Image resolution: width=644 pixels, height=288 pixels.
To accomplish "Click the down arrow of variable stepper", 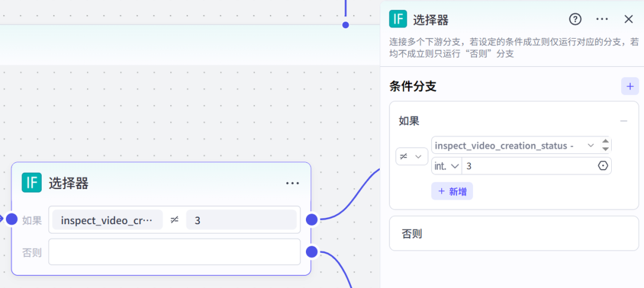I will point(606,149).
